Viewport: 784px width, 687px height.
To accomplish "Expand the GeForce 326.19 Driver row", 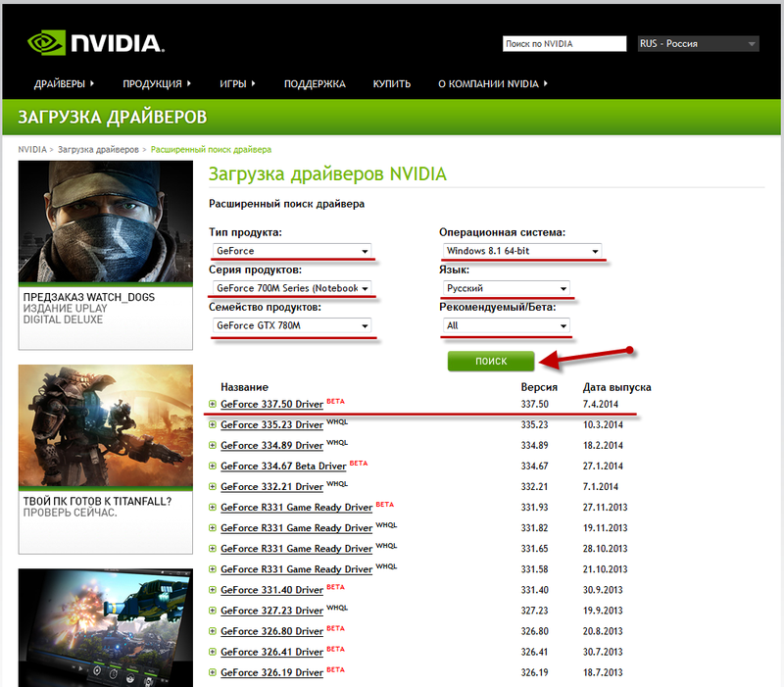I will click(213, 672).
